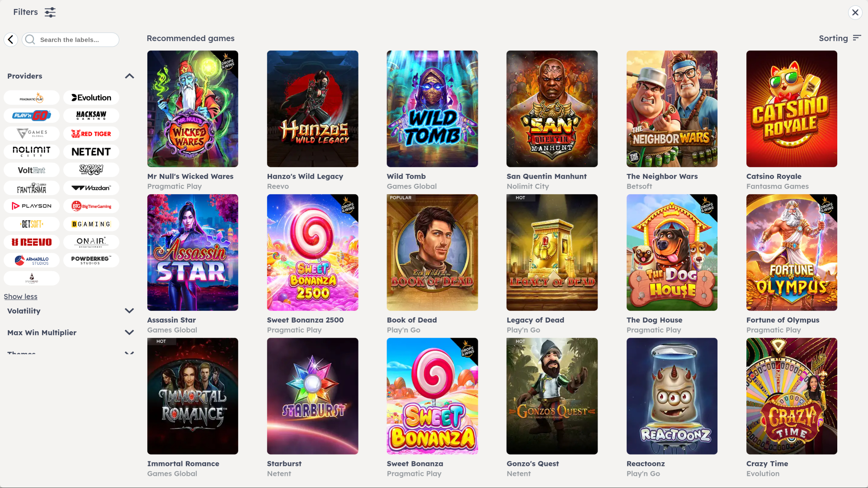Click Fantasma Games under Catsino Royale

(x=777, y=186)
